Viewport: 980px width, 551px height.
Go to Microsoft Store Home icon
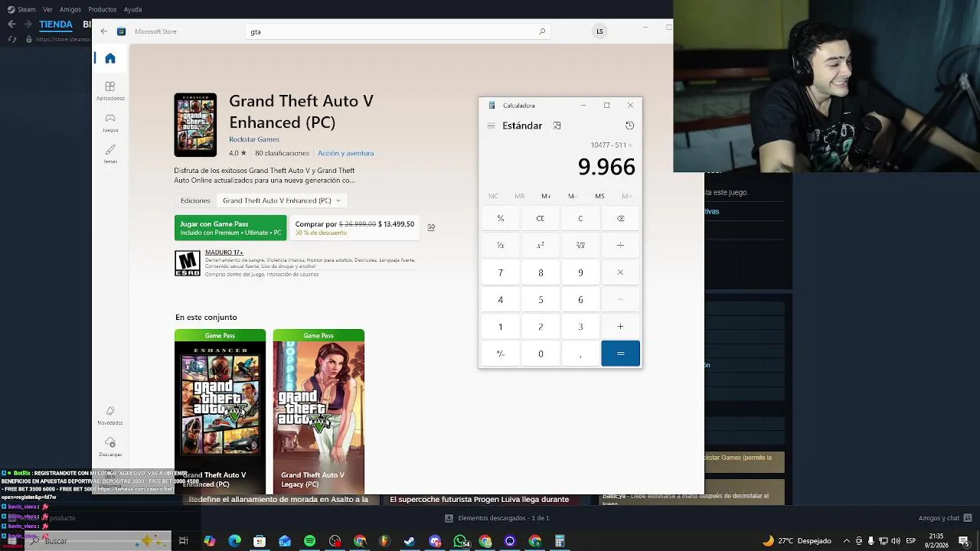coord(110,58)
